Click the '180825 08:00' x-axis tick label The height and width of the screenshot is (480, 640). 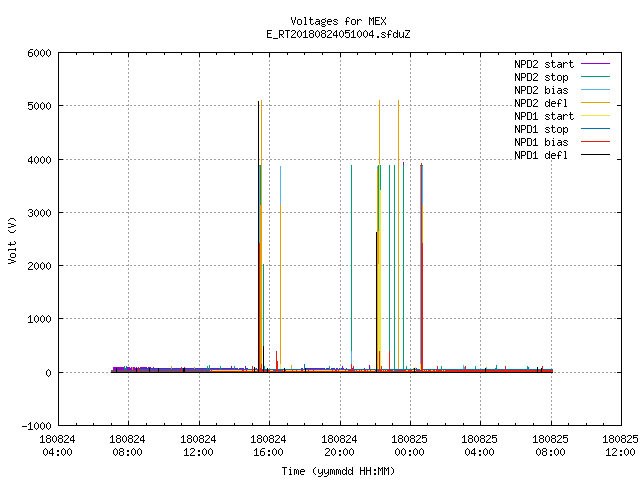550,446
